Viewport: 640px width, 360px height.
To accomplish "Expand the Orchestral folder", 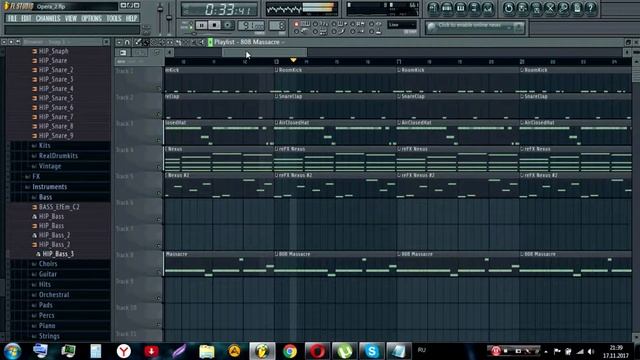I will pos(54,294).
